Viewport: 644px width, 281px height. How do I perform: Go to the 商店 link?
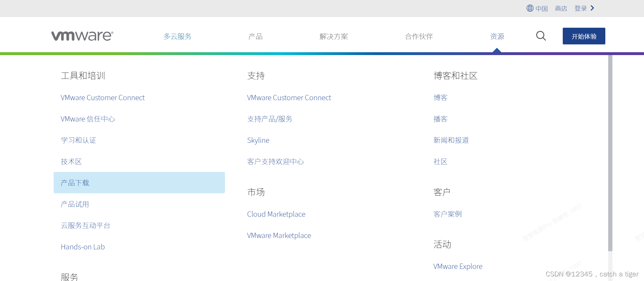[x=561, y=9]
